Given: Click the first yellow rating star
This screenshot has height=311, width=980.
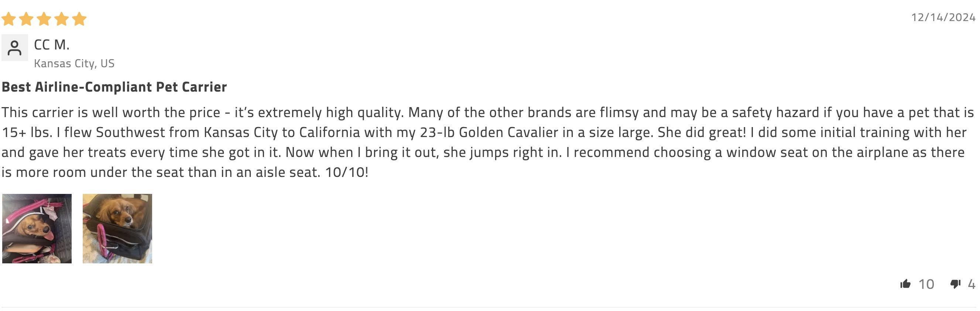Looking at the screenshot, I should [x=8, y=18].
